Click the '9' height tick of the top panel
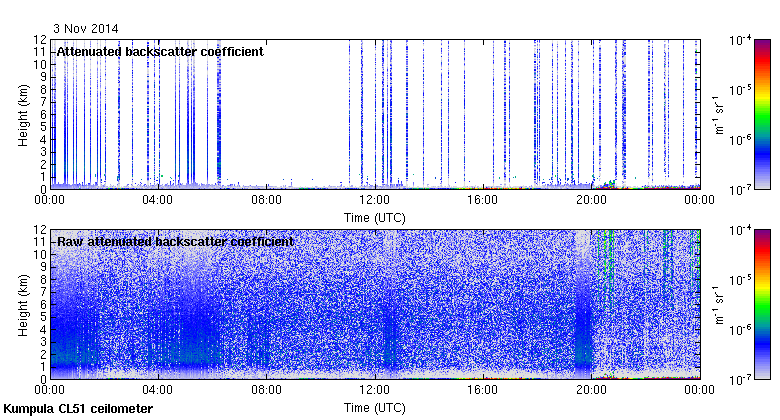 pos(43,77)
